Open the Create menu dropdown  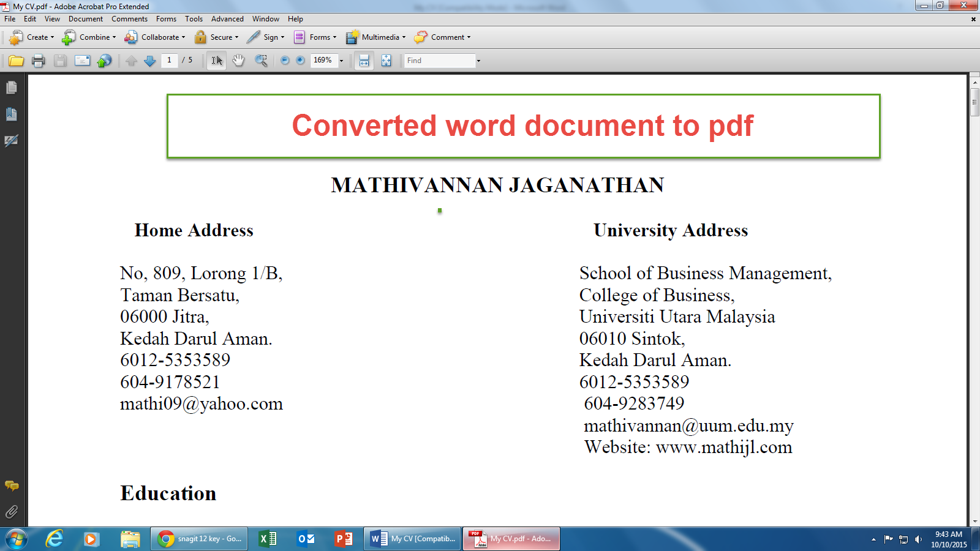34,37
